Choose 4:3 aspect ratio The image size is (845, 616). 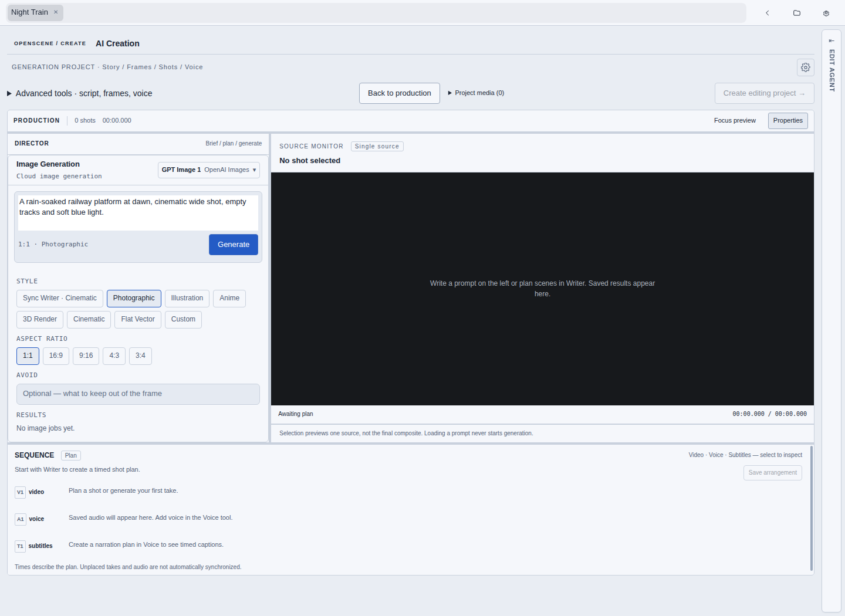point(114,356)
